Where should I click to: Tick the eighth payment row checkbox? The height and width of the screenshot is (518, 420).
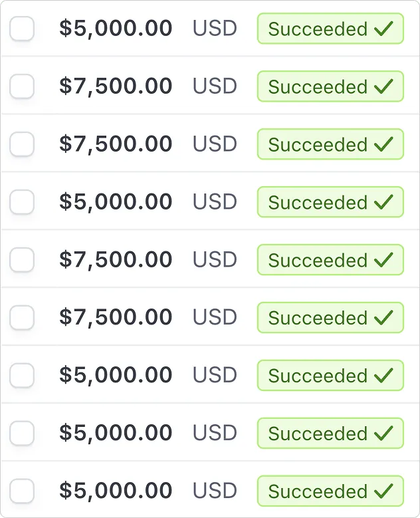click(22, 434)
